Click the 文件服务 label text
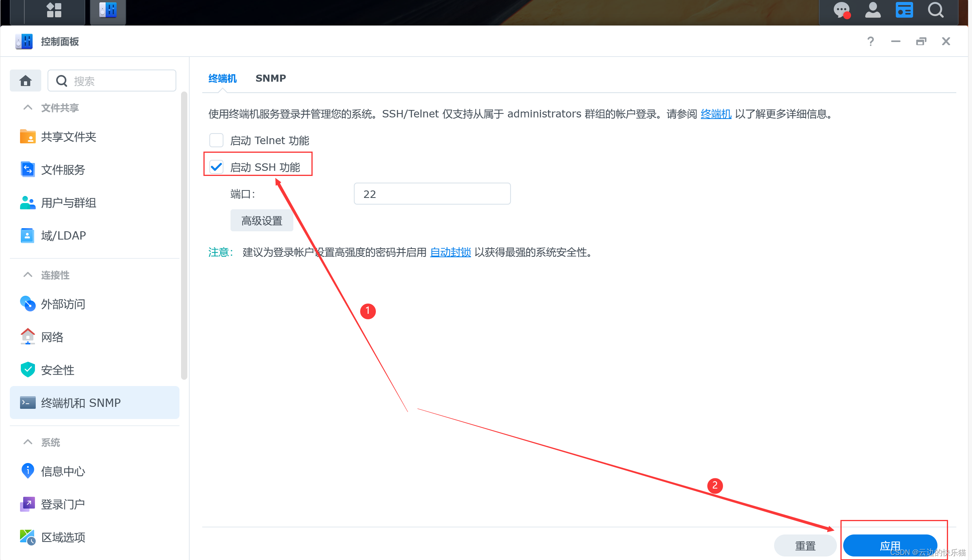Screen dimensions: 972x560 tap(63, 170)
